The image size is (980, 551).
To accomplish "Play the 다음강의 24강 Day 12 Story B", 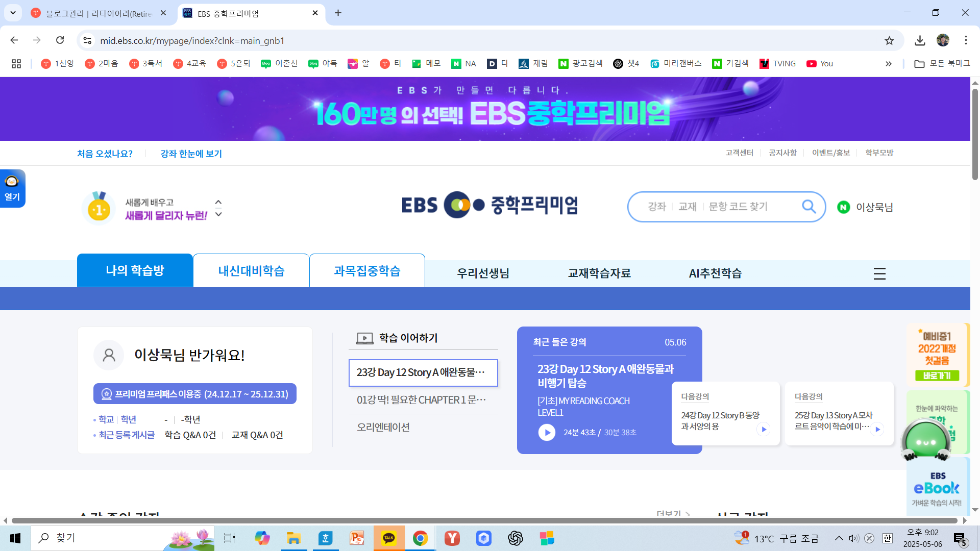I will coord(764,429).
